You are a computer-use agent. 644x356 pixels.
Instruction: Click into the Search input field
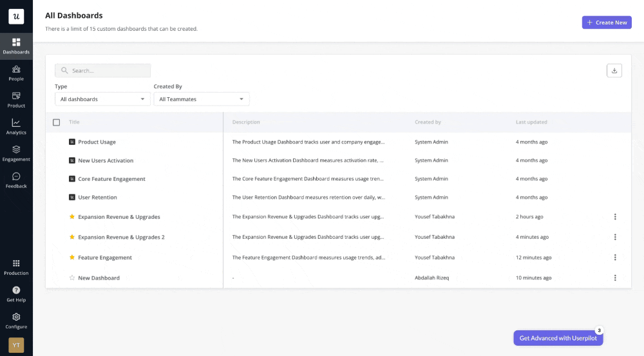pos(106,71)
